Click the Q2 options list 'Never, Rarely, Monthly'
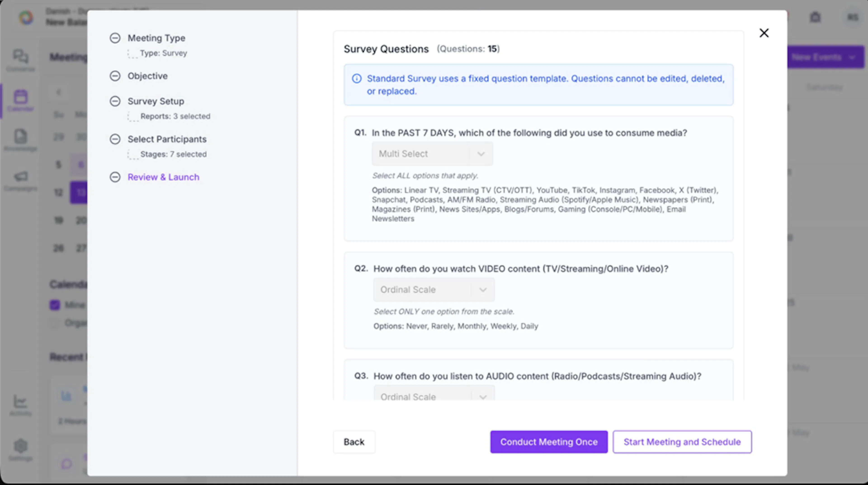Screen dimensions: 868x485 tap(455, 326)
